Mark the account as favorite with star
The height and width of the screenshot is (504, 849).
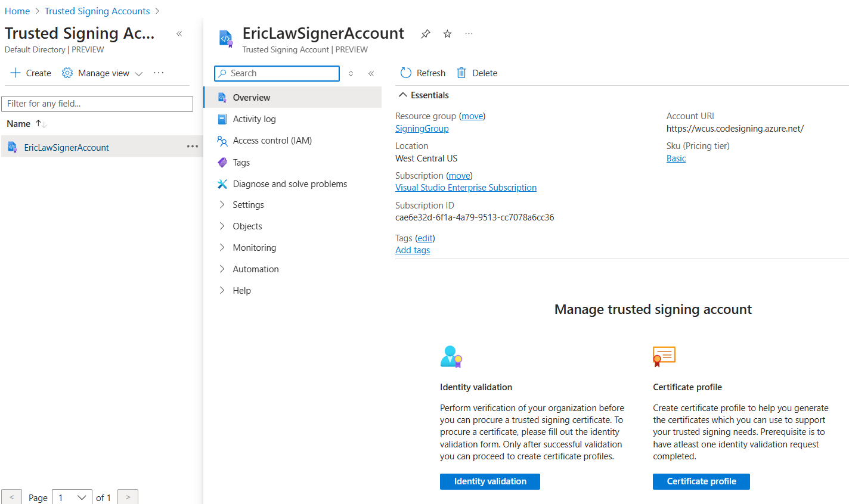(x=447, y=34)
